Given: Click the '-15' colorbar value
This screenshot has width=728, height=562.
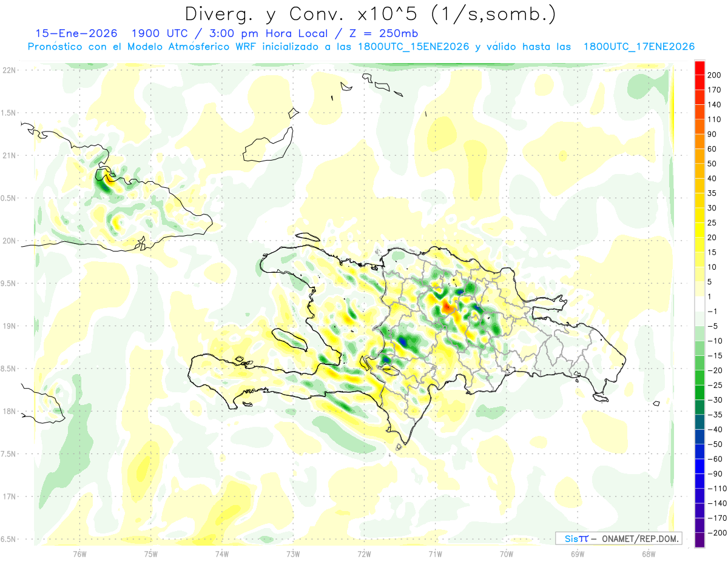Looking at the screenshot, I should tap(715, 356).
